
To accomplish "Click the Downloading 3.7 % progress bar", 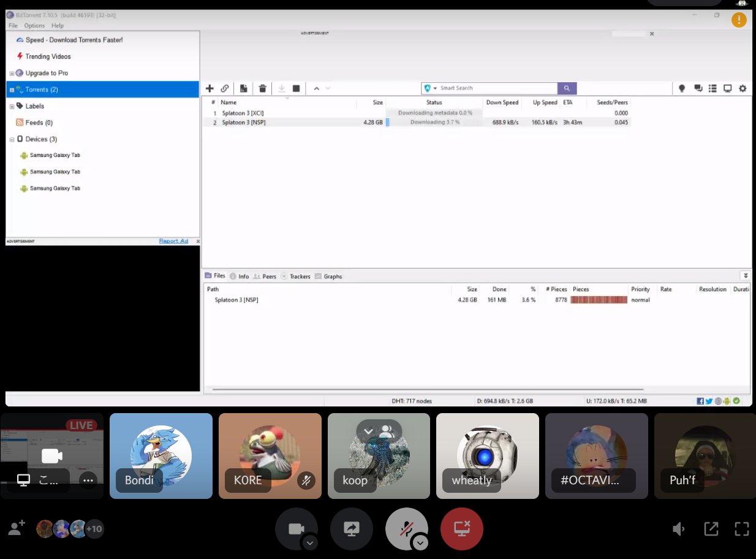I will [x=434, y=123].
